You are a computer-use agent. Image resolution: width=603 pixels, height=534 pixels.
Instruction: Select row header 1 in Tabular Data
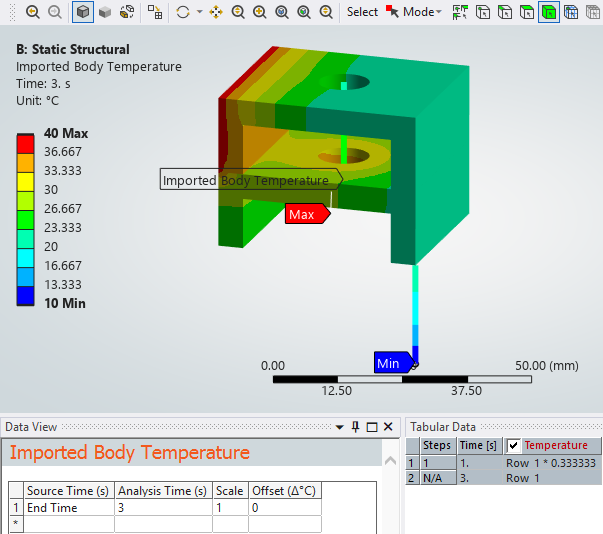pyautogui.click(x=412, y=463)
